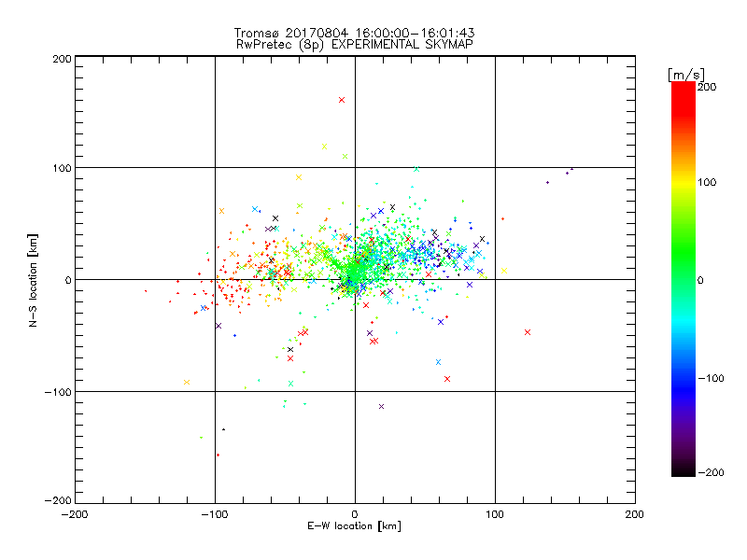Viewport: 747px width, 560px height.
Task: Click the E-W location [km] axis label
Action: 355,526
